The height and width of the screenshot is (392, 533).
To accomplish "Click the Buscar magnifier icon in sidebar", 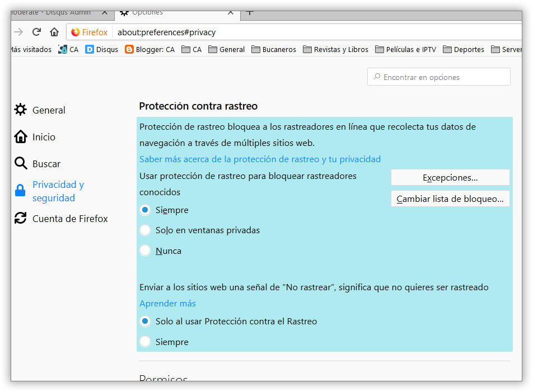I will [x=20, y=163].
